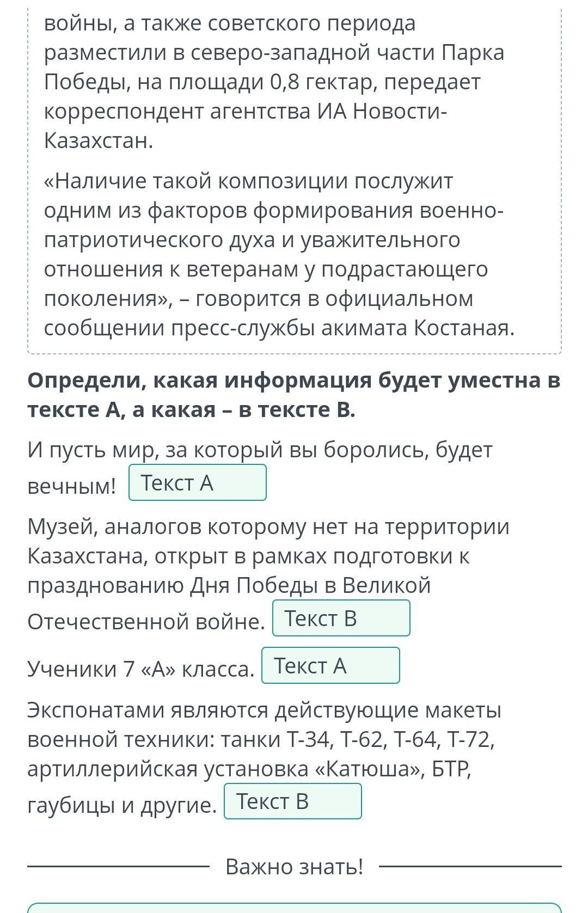
Task: Click the words "северо-западной части Парка Победы"
Action: pyautogui.click(x=274, y=68)
